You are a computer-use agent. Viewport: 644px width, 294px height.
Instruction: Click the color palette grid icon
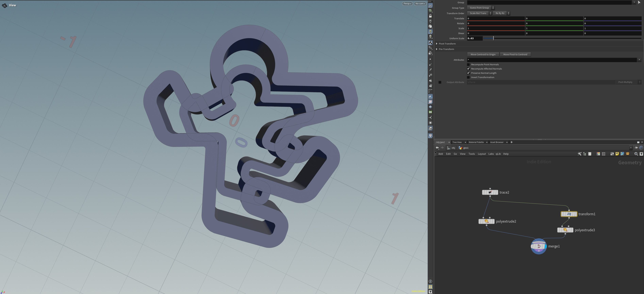coord(598,154)
